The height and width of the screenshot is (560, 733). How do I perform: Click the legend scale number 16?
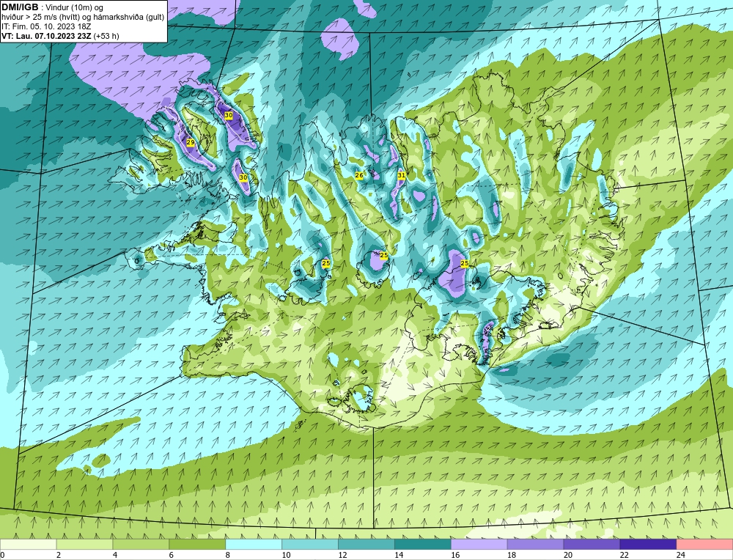455,555
